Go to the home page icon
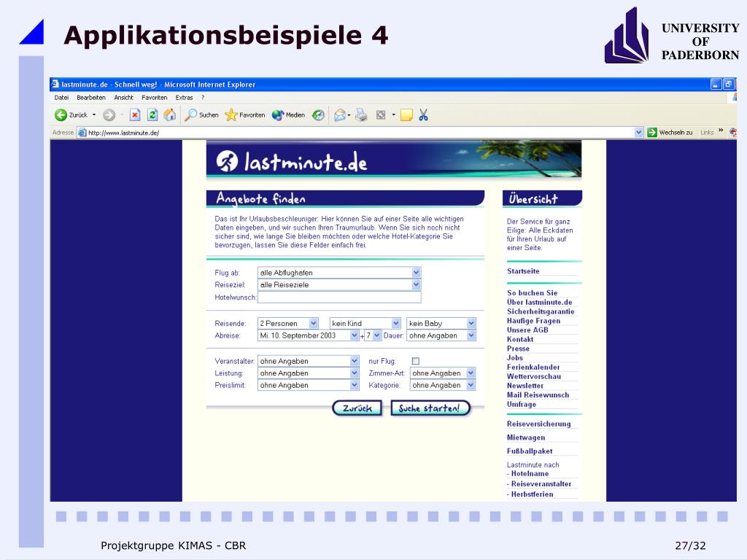Screen dimensions: 747x560 [169, 114]
